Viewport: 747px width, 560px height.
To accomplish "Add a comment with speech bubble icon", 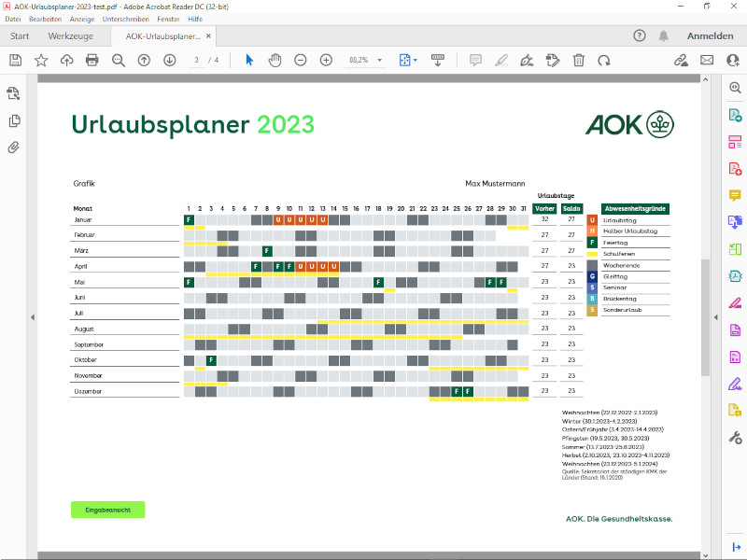I will click(475, 60).
